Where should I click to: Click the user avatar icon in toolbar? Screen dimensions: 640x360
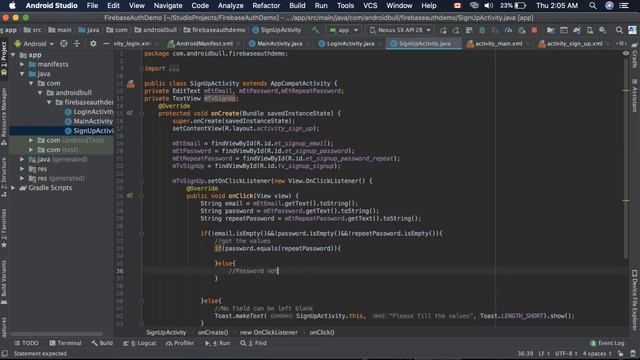pos(632,30)
